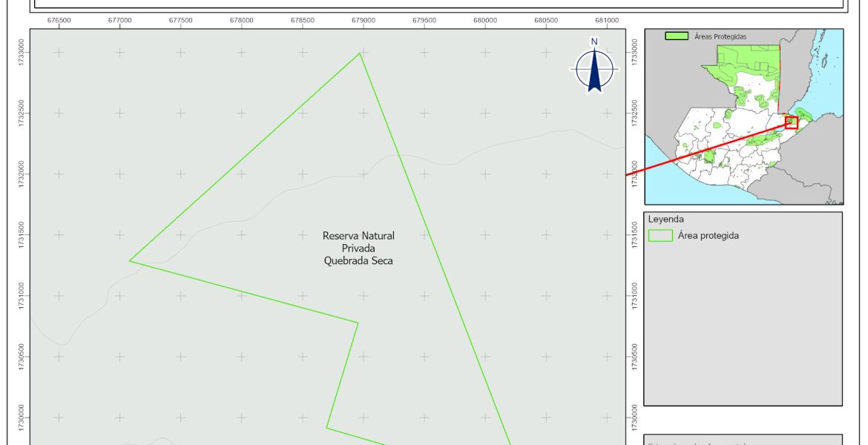868x445 pixels.
Task: Click the northernmost vertex of the green polygon
Action: 360,53
